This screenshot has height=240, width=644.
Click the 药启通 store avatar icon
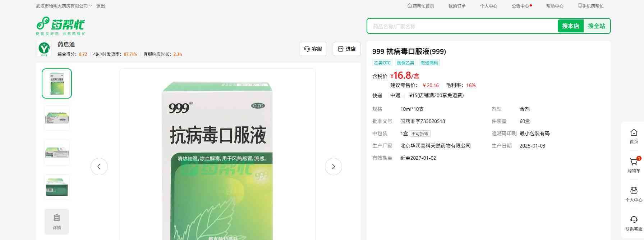click(x=44, y=49)
